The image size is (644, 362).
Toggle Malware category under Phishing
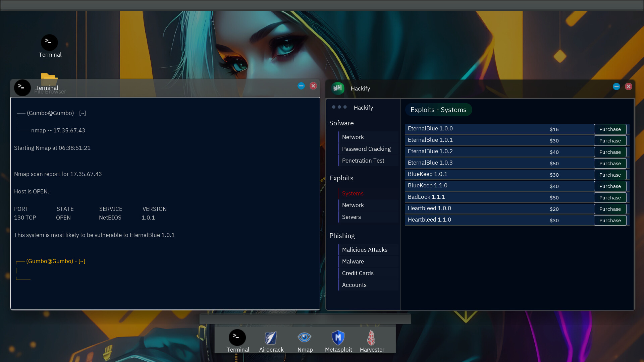353,261
